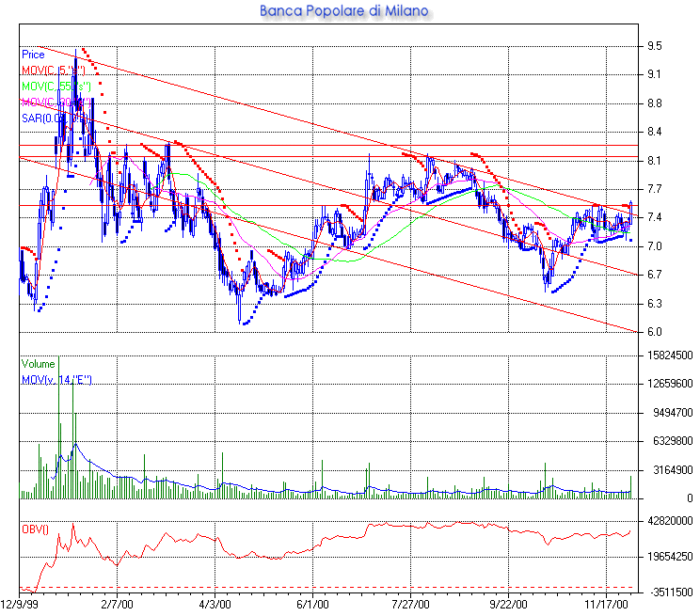Click the green MOV(C,55) legend label
This screenshot has width=700, height=616.
click(56, 87)
